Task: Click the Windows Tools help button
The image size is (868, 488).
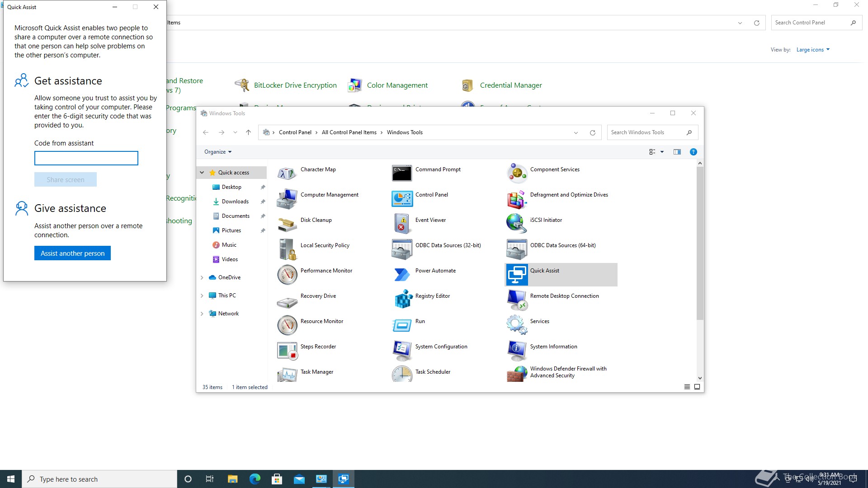Action: tap(693, 152)
